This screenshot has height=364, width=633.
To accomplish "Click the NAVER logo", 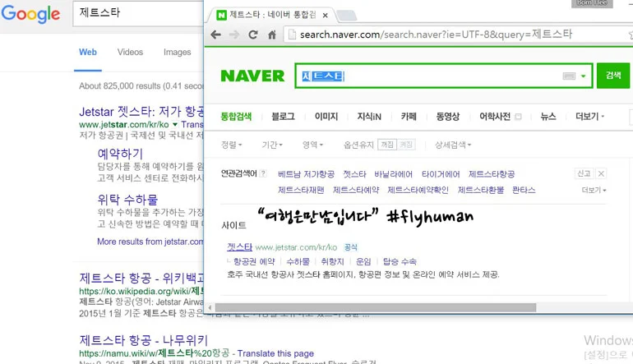I will point(252,76).
